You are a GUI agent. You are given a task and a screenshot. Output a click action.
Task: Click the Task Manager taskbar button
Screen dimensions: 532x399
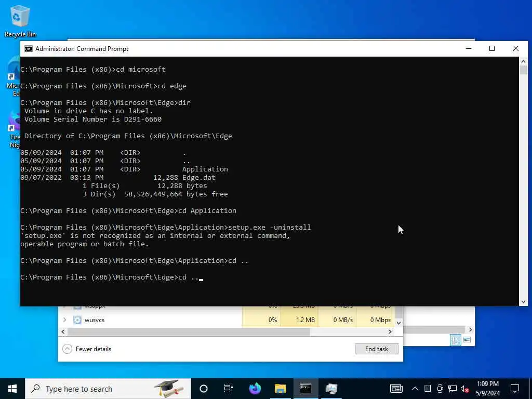[331, 389]
